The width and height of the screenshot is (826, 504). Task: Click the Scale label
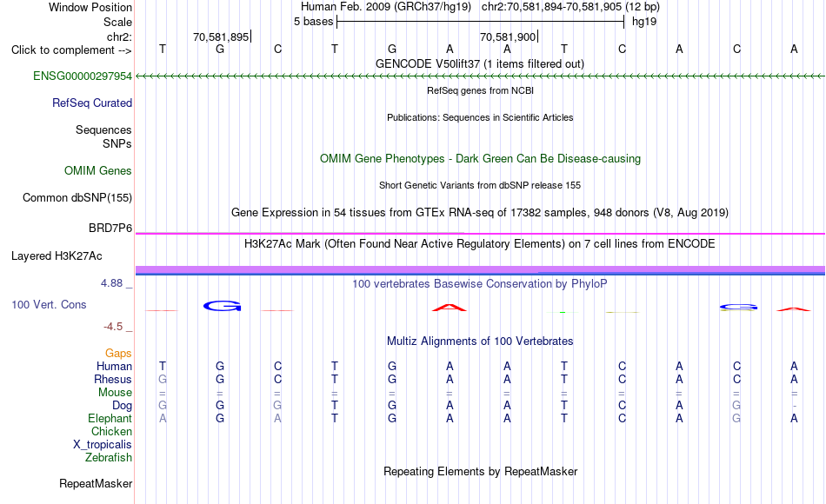(x=117, y=22)
